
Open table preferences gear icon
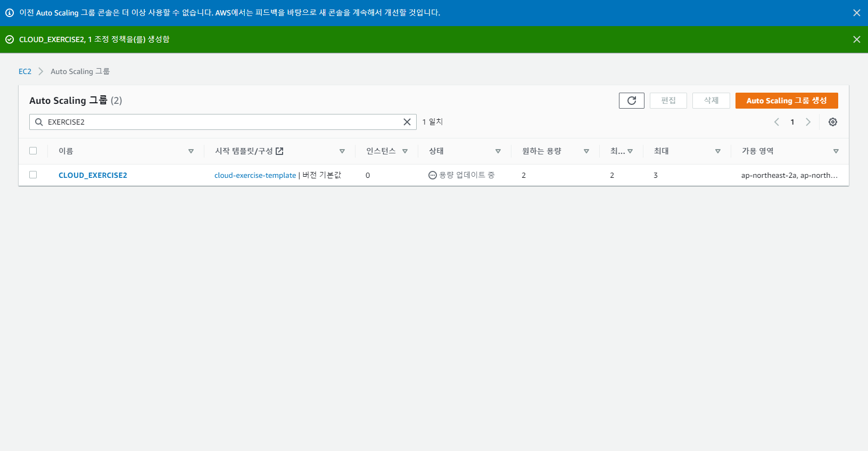[832, 122]
